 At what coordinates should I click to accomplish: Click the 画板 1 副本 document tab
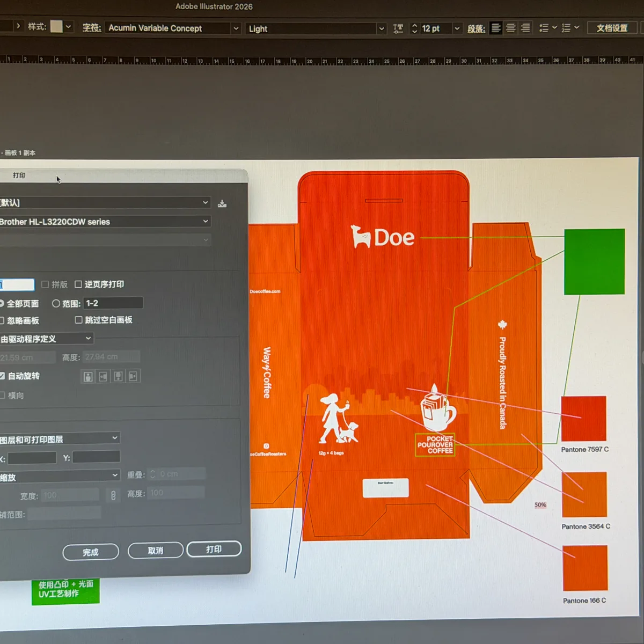coord(19,153)
